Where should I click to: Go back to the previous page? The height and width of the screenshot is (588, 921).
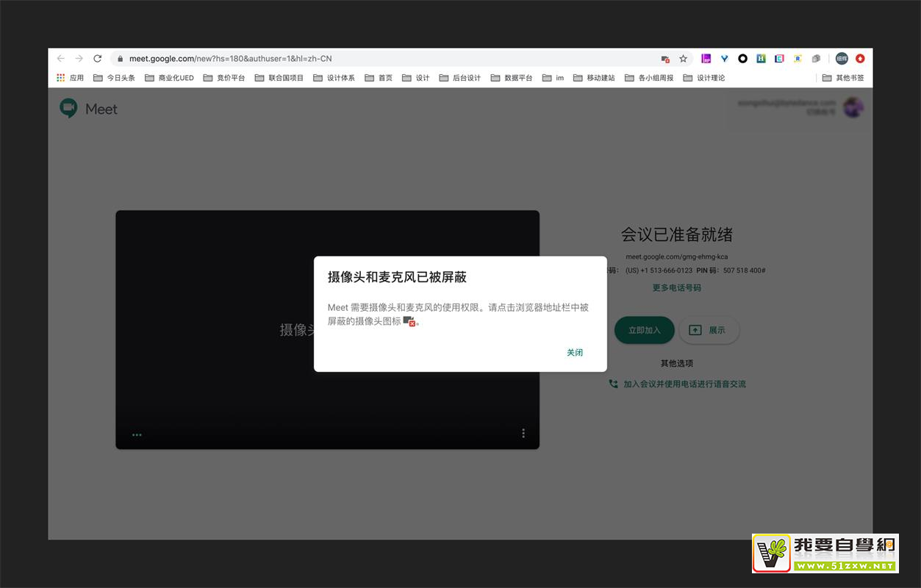pos(61,59)
